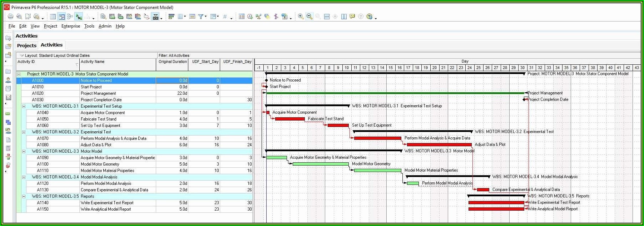Click the green Project Management Gantt bar
The image size is (644, 226).
click(393, 93)
